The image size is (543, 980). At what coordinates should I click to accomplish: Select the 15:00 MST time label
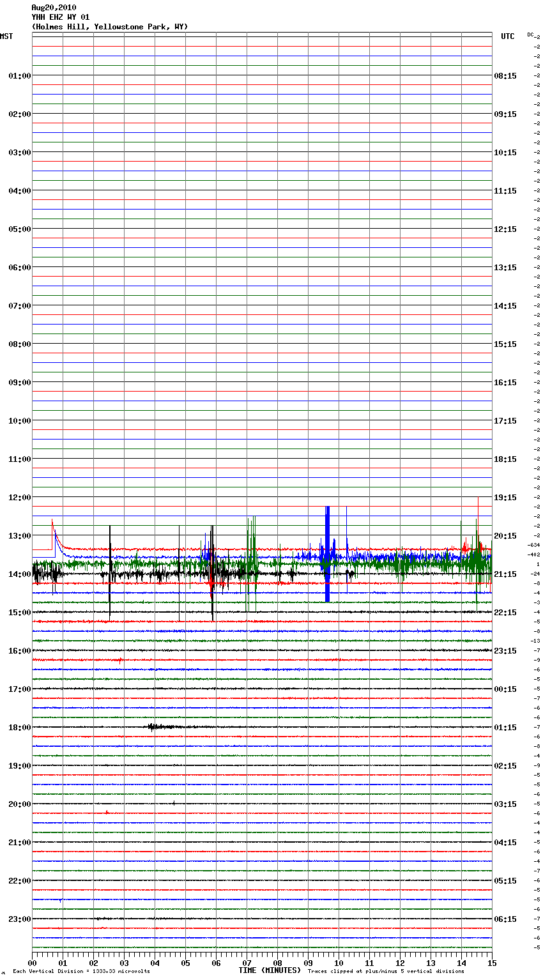[20, 613]
